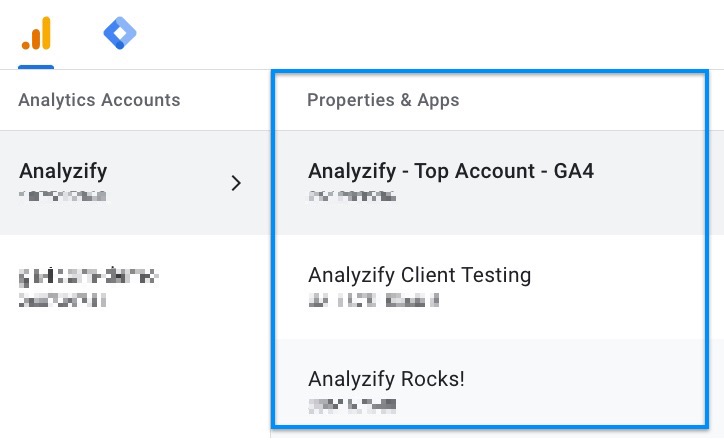Switch to the Google Tag Manager icon

pos(120,33)
